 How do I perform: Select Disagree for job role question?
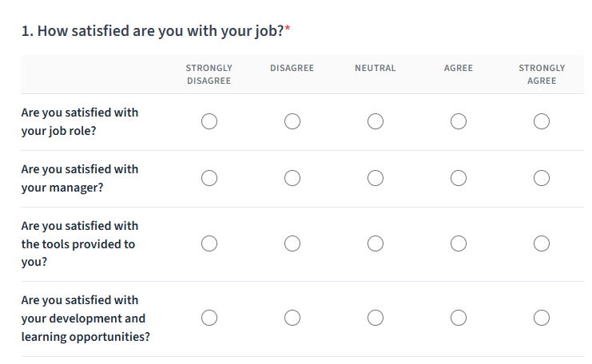pyautogui.click(x=292, y=121)
